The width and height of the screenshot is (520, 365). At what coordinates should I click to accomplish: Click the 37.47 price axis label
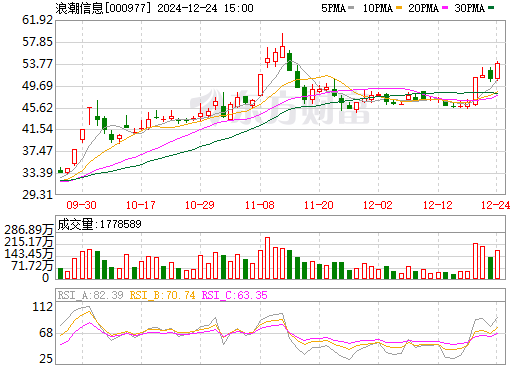coord(37,151)
